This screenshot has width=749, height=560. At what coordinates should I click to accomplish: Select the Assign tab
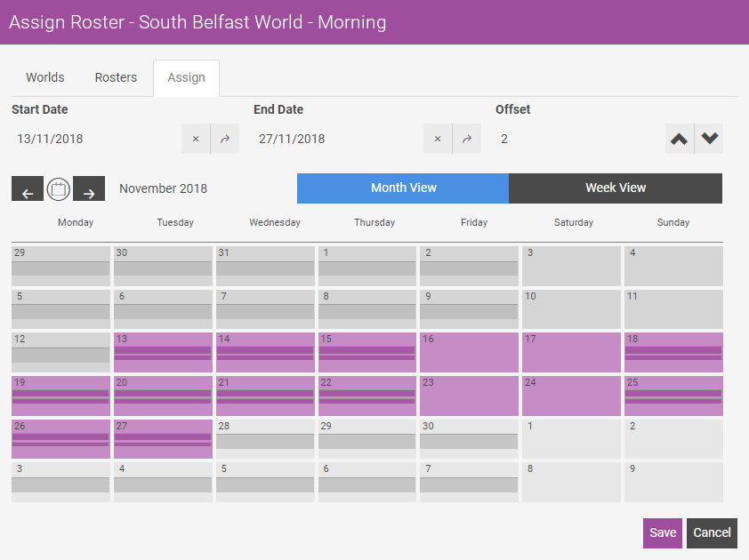click(186, 78)
